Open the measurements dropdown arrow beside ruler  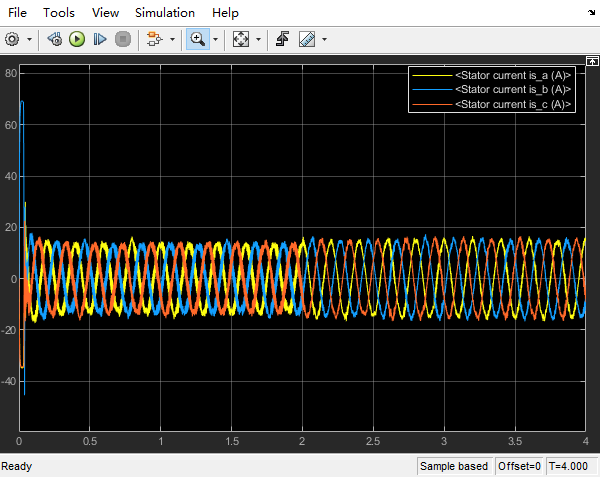pyautogui.click(x=324, y=39)
